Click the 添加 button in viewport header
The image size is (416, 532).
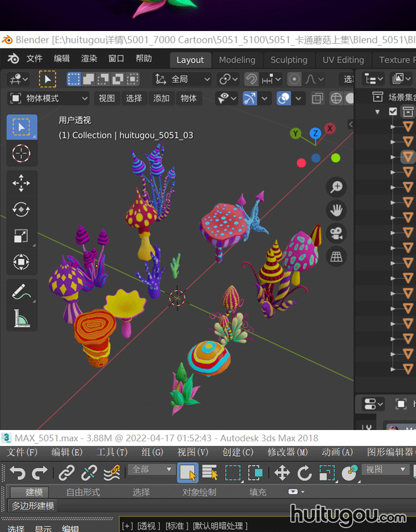pos(161,99)
